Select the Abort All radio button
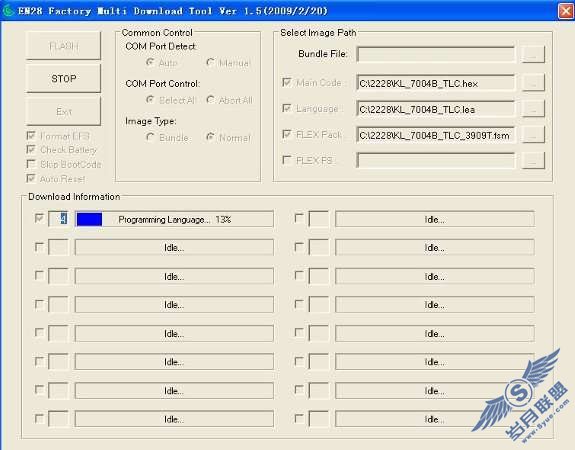Viewport: 575px width, 450px height. (x=210, y=100)
